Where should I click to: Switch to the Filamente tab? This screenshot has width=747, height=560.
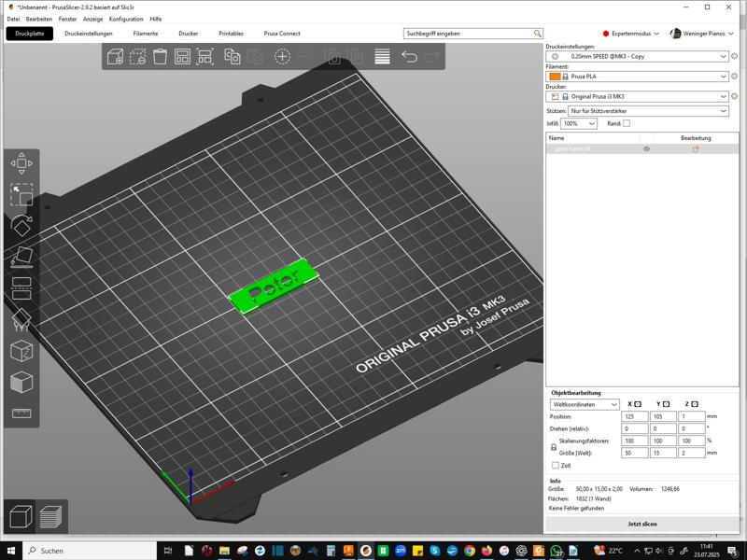[146, 34]
